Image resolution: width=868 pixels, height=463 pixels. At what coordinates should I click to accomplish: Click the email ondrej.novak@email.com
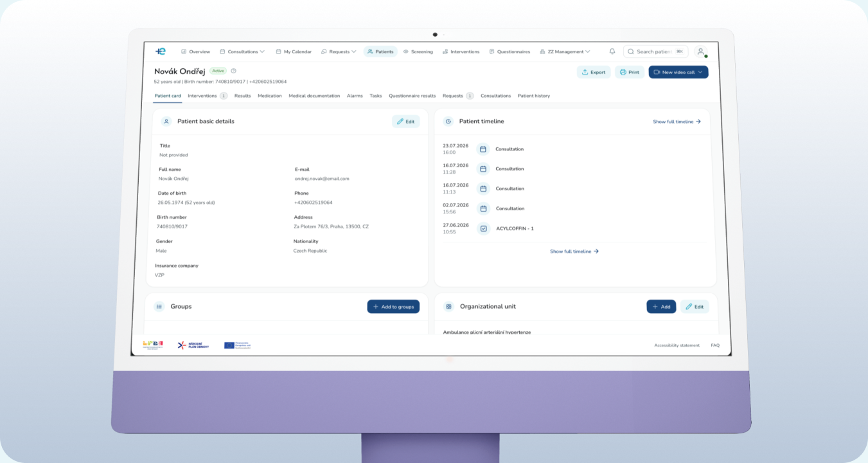pos(322,179)
